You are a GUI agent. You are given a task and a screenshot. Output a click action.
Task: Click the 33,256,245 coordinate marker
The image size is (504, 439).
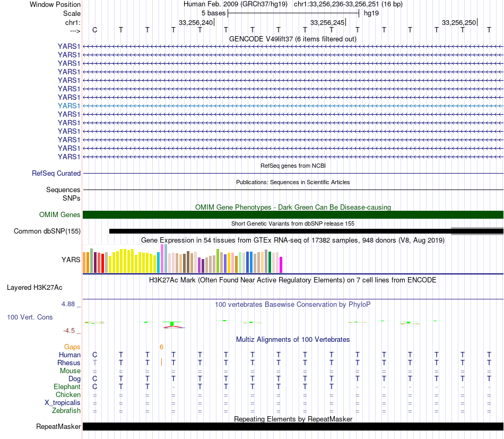point(327,22)
